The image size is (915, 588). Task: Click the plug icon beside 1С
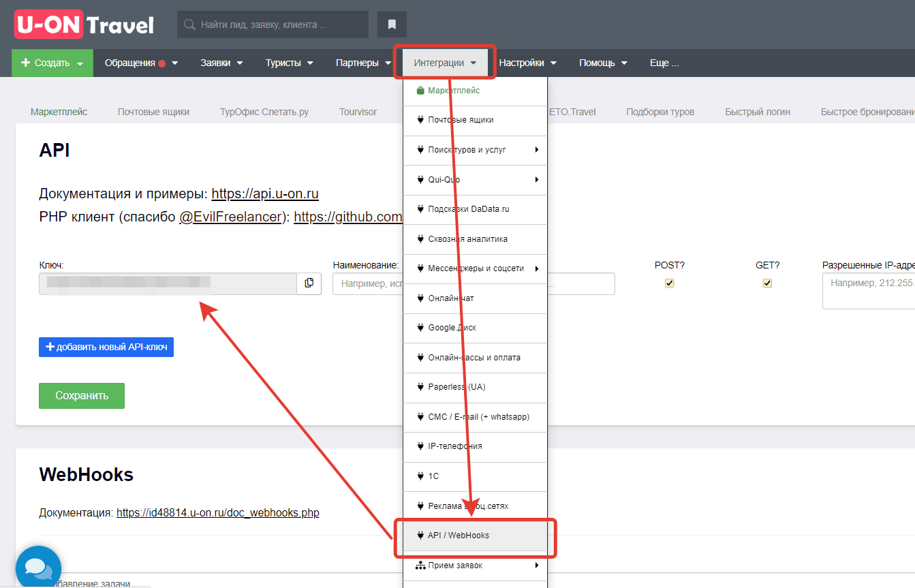(420, 476)
